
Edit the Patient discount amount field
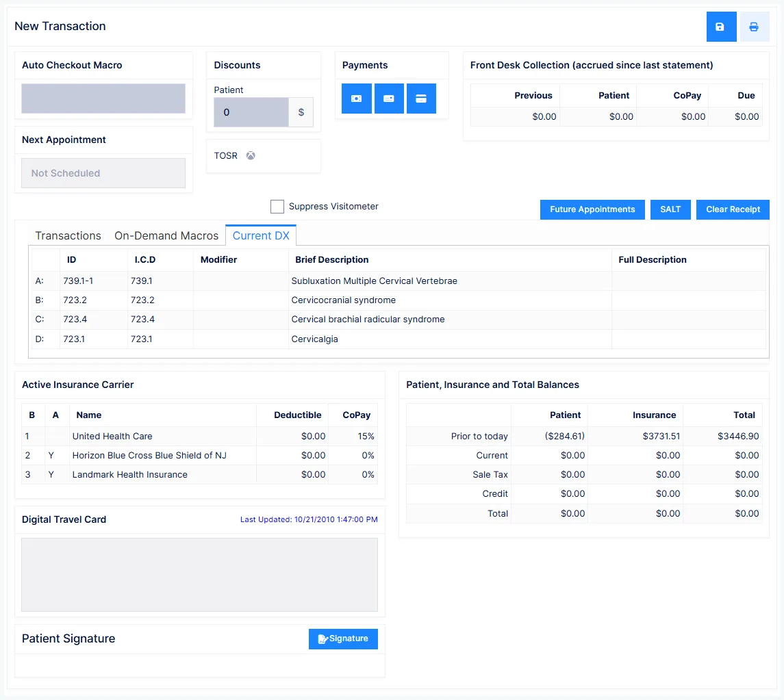[251, 112]
